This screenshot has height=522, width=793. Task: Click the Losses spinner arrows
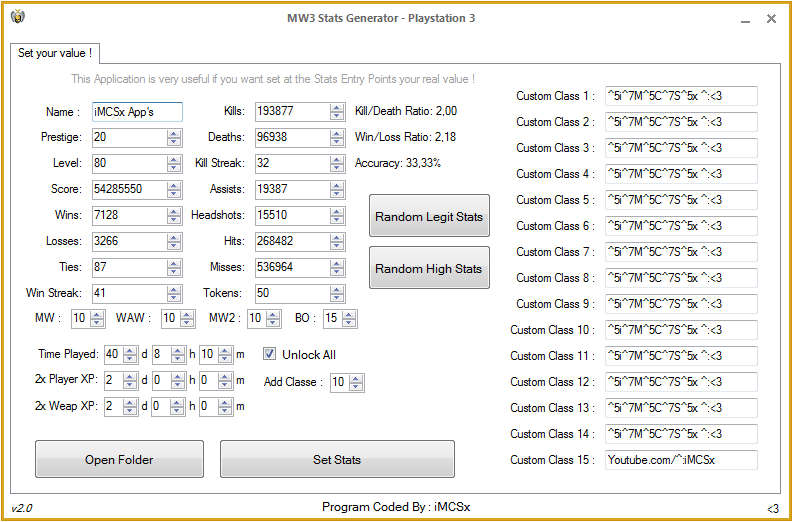click(x=173, y=242)
